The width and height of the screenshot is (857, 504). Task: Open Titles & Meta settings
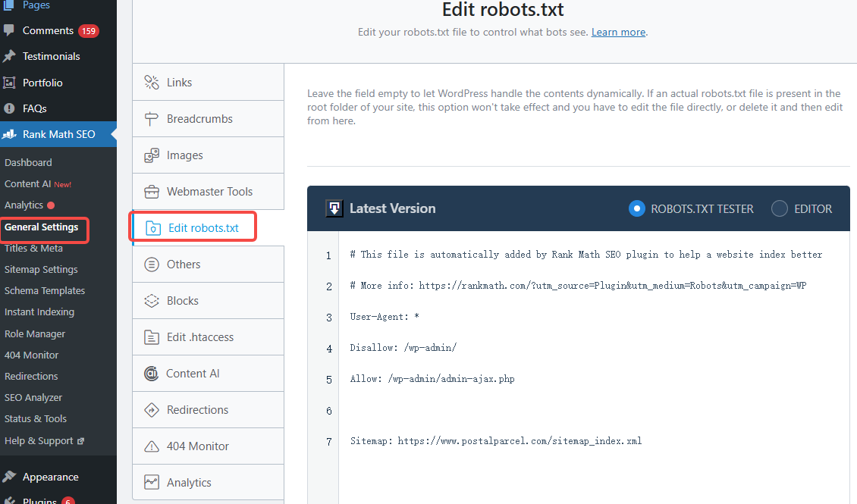coord(32,248)
